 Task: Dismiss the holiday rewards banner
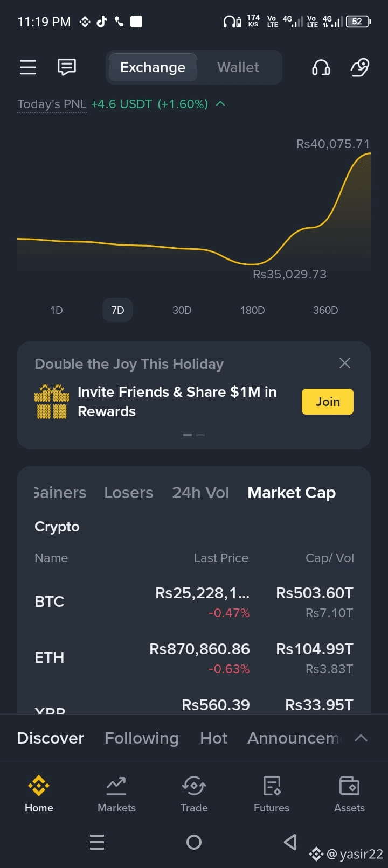345,363
